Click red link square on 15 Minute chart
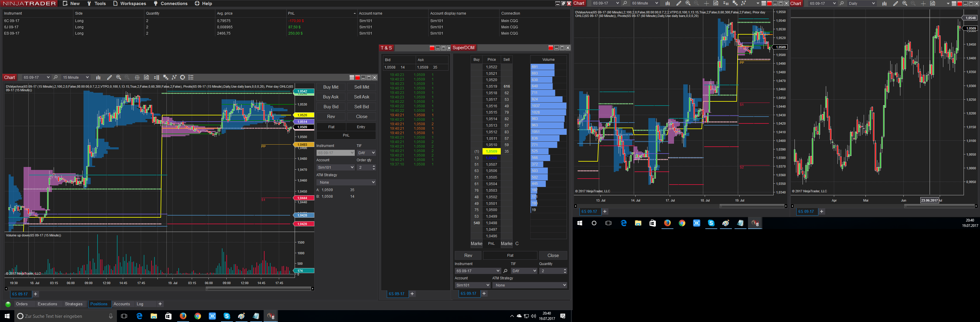This screenshot has height=322, width=980. 357,78
